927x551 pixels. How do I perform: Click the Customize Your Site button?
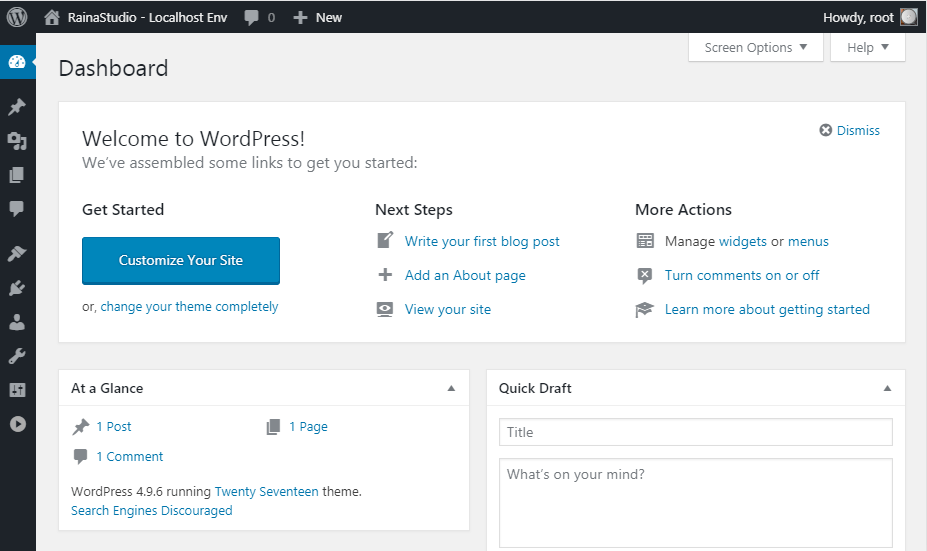(181, 261)
